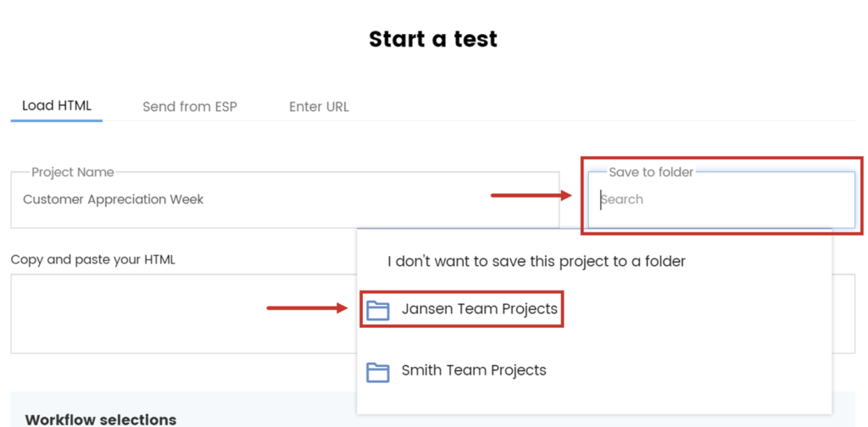Click the Customer Appreciation Week text
The height and width of the screenshot is (427, 868).
click(x=113, y=200)
